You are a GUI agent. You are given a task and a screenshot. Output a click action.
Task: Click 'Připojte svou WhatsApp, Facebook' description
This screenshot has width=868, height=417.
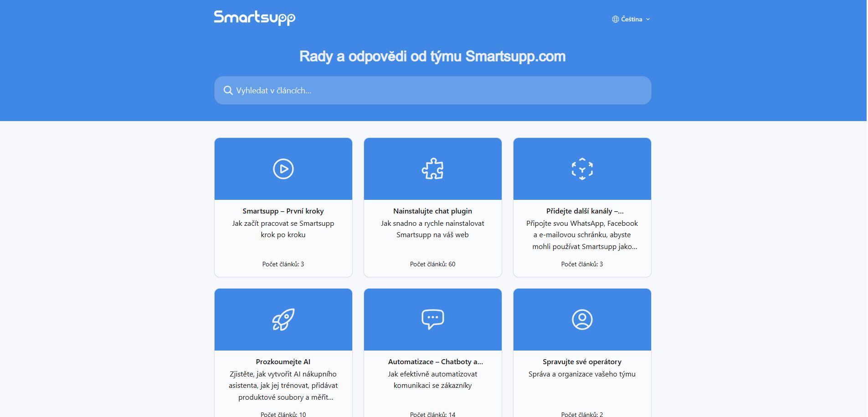tap(582, 235)
